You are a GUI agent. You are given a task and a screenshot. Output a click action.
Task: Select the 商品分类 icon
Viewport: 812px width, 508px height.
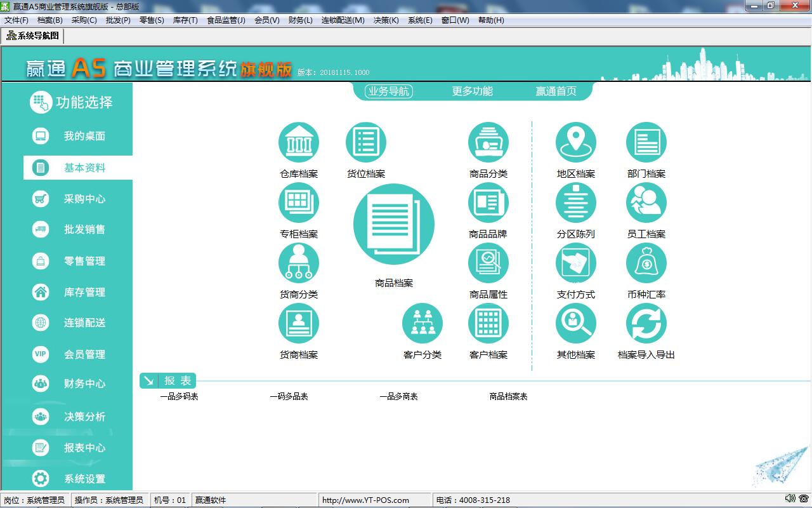pyautogui.click(x=488, y=143)
